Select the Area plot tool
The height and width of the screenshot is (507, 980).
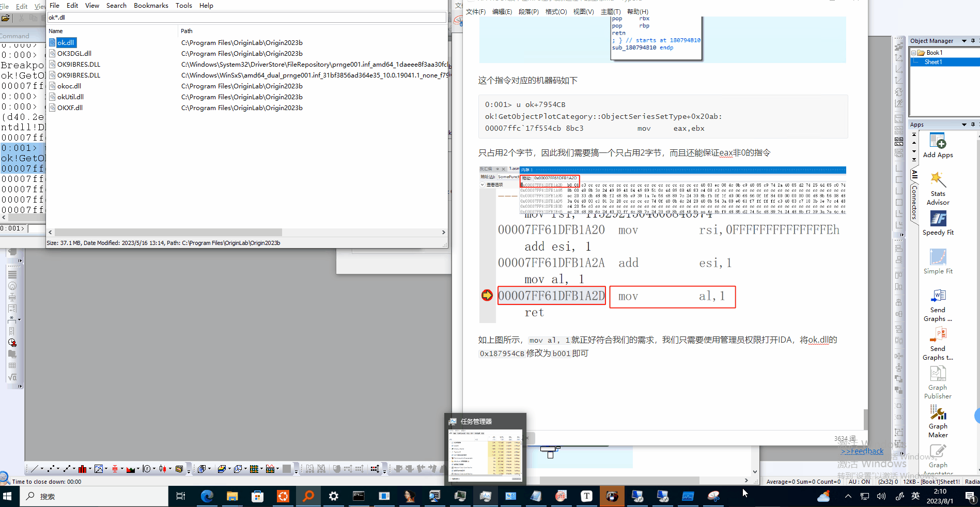pos(131,469)
